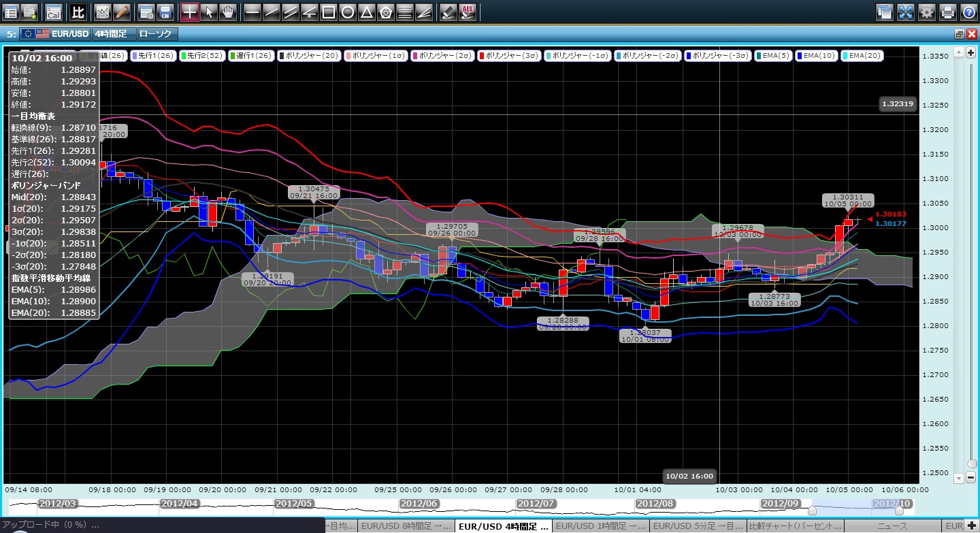This screenshot has width=980, height=533.
Task: Click the zoom-in plus on price scale
Action: tap(970, 53)
